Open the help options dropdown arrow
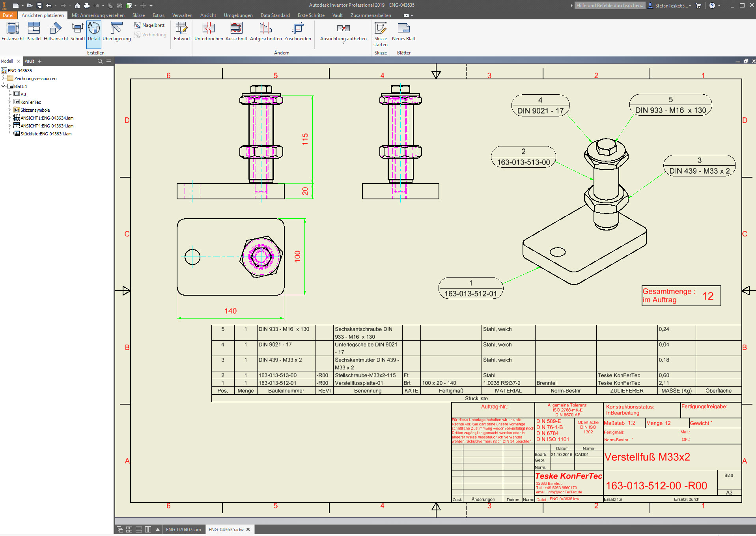This screenshot has width=756, height=536. (719, 6)
